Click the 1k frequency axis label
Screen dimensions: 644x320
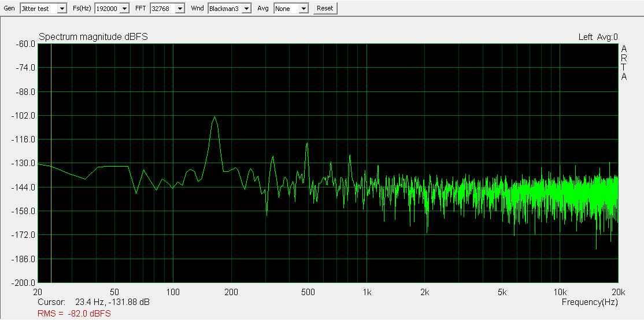367,292
